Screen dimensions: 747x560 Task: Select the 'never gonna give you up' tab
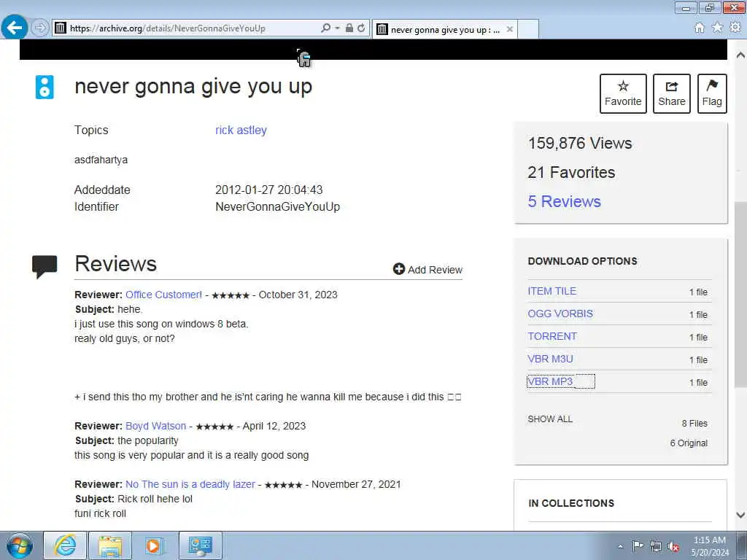pyautogui.click(x=444, y=29)
